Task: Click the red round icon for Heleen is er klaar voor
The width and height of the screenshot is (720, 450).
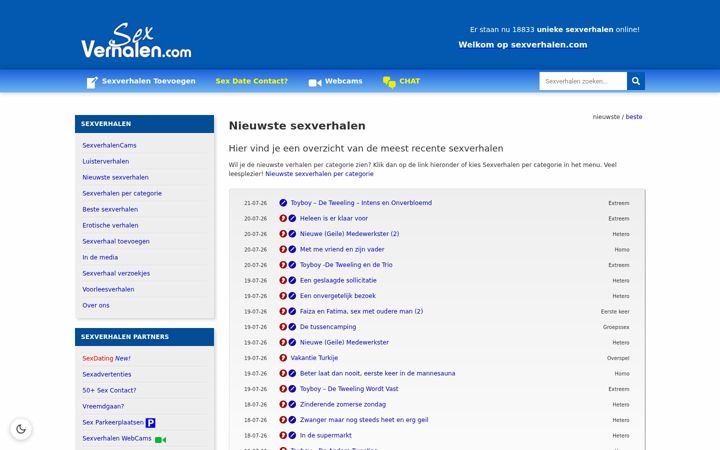Action: coord(283,219)
